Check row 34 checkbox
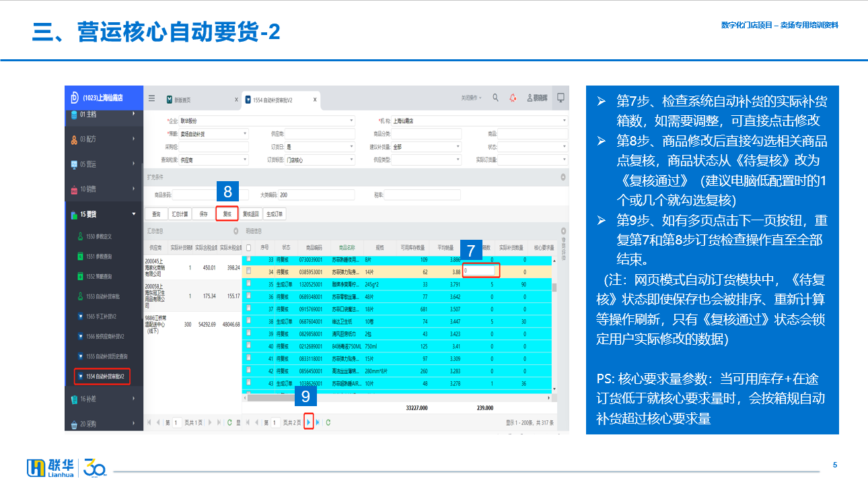Image resolution: width=868 pixels, height=491 pixels. (x=248, y=271)
